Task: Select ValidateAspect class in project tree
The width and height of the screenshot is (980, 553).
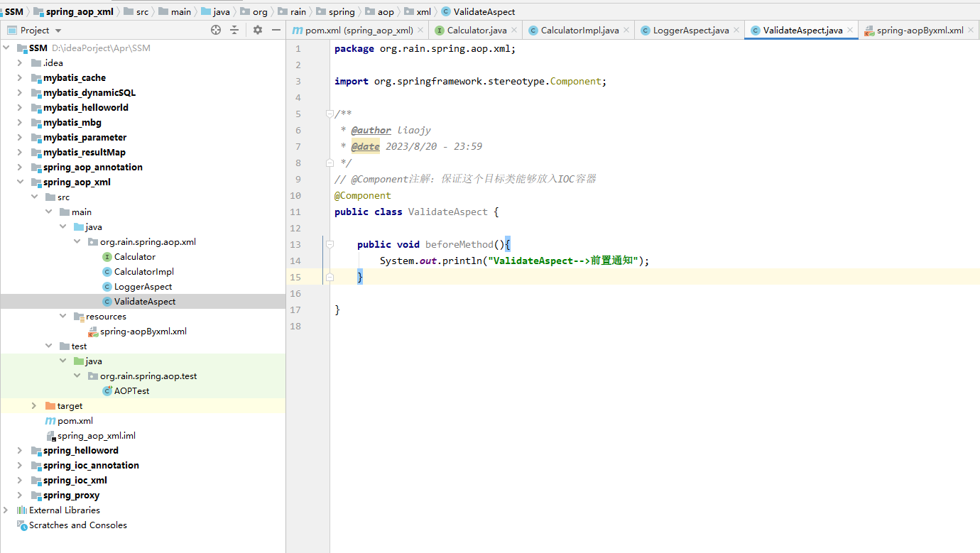Action: [145, 302]
